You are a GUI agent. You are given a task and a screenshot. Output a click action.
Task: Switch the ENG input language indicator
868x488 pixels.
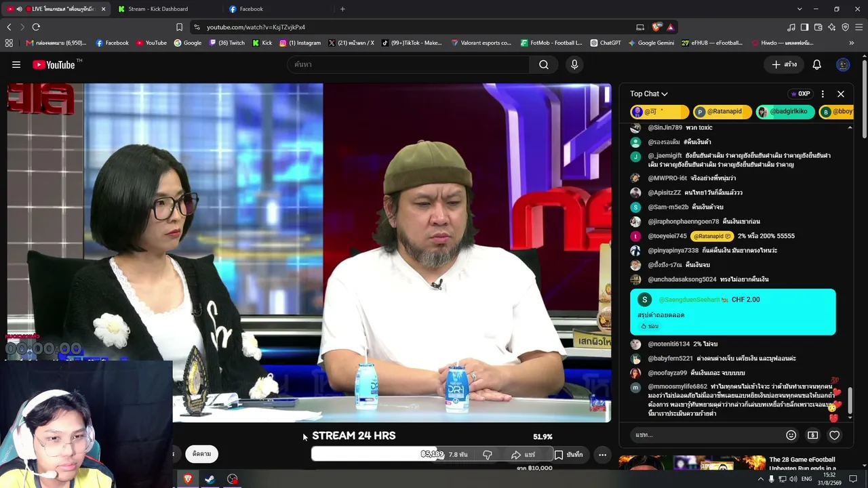[807, 479]
